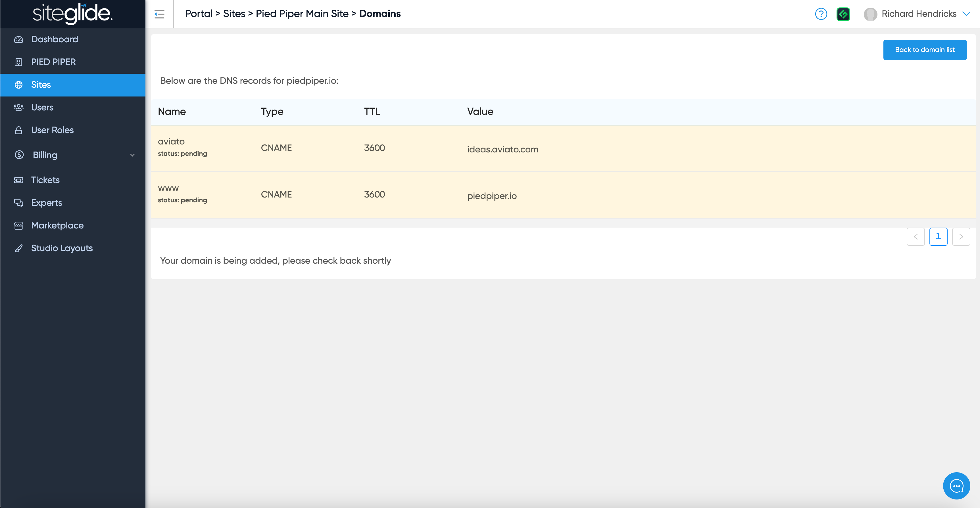
Task: Click Portal in the breadcrumb
Action: [199, 14]
